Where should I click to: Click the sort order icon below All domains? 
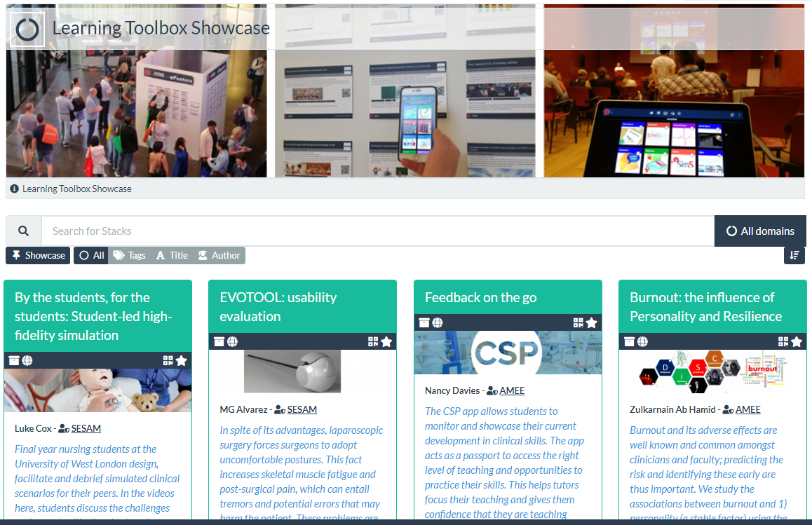pyautogui.click(x=794, y=255)
